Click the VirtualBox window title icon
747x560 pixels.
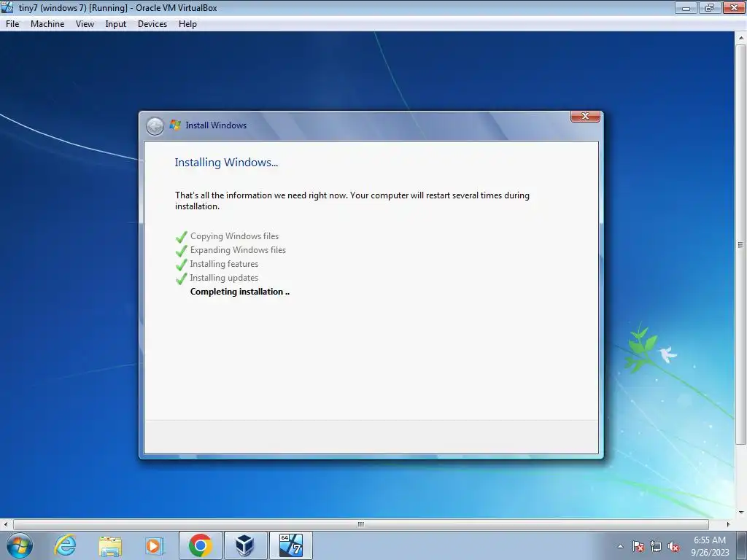tap(7, 7)
